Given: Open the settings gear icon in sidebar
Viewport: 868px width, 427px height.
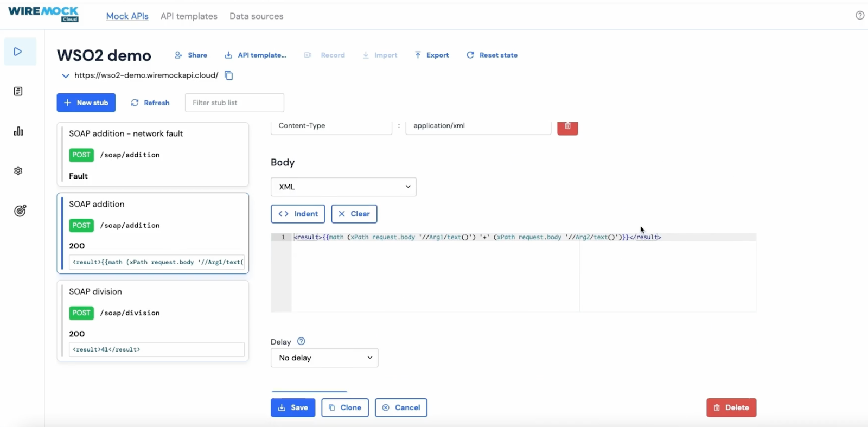Looking at the screenshot, I should [x=18, y=171].
